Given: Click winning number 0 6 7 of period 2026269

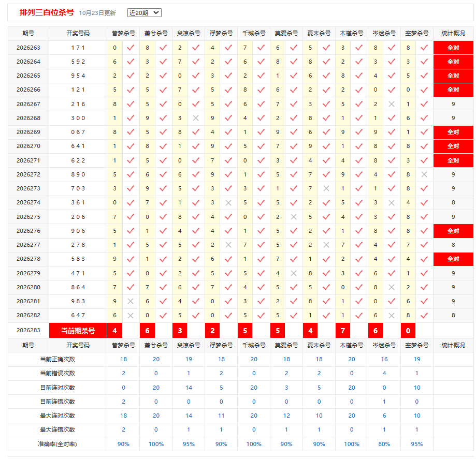Looking at the screenshot, I should pos(78,132).
